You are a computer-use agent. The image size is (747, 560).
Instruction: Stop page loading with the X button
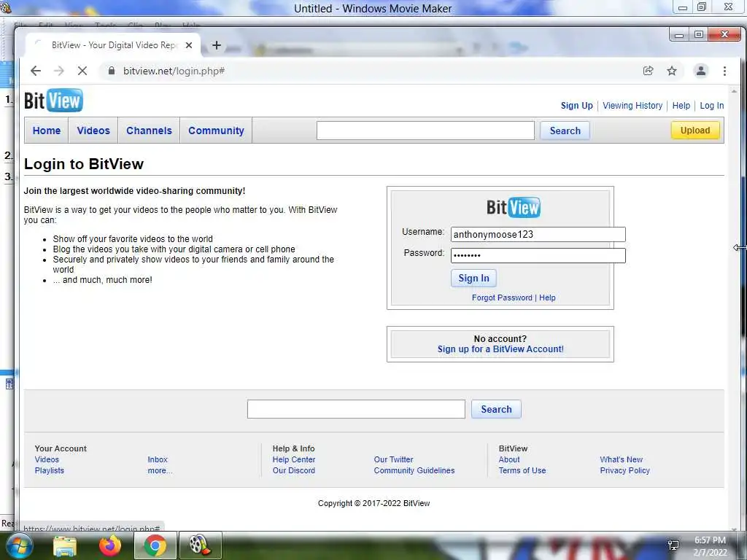pos(82,71)
